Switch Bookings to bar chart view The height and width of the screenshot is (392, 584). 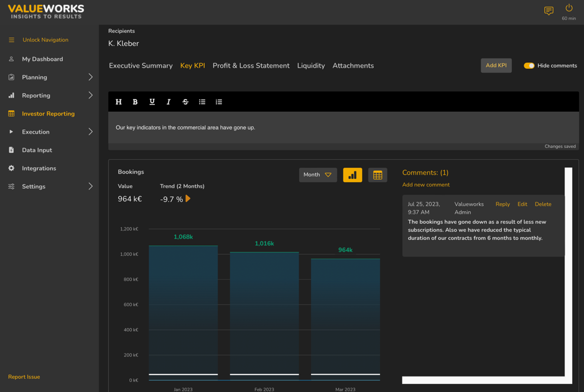352,175
